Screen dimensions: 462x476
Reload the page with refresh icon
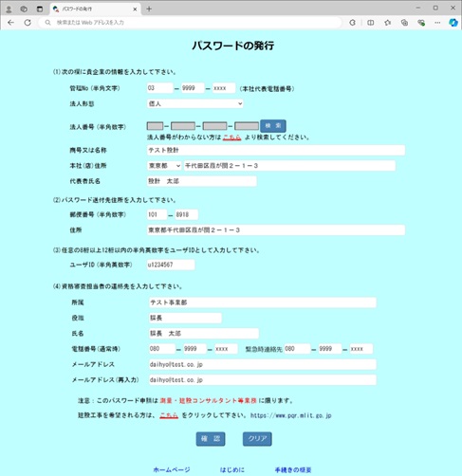click(x=28, y=23)
